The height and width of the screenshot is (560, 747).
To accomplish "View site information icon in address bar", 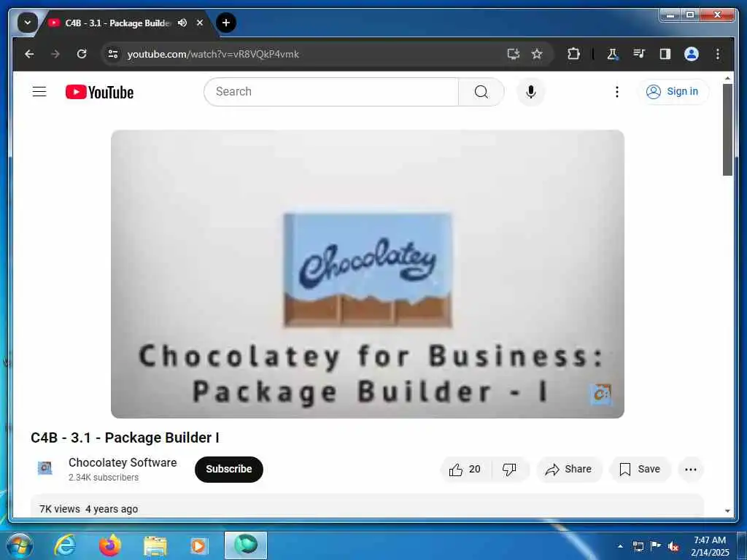I will (113, 54).
